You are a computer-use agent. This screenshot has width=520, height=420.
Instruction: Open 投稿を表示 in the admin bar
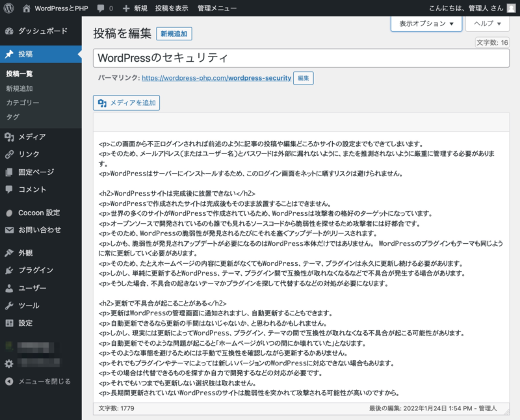(x=172, y=8)
